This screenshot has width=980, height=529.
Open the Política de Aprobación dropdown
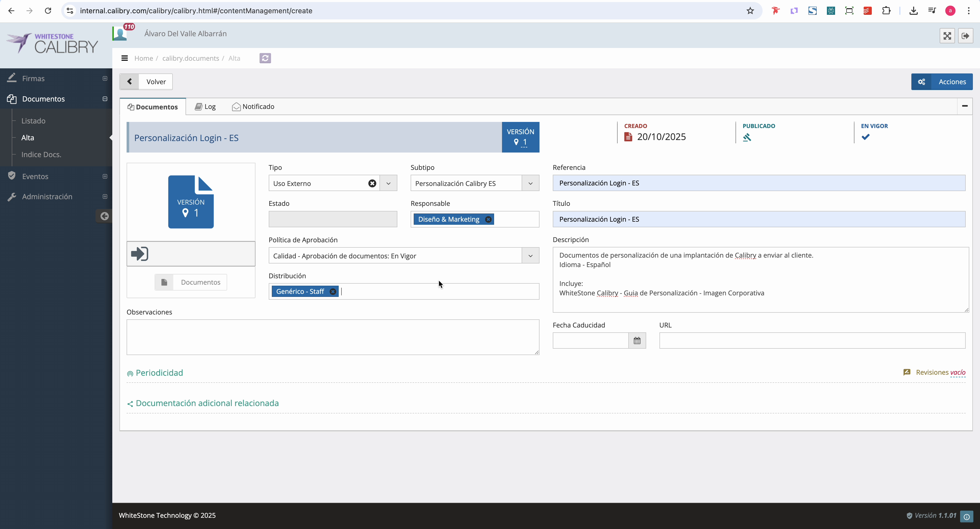pyautogui.click(x=530, y=256)
